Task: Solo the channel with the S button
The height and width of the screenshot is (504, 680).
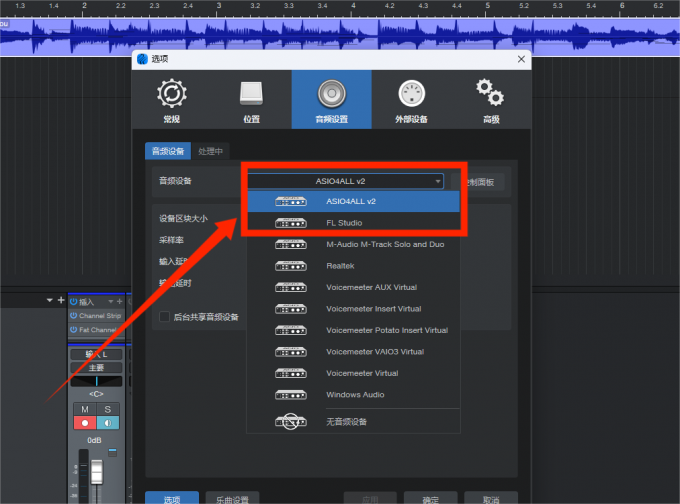Action: [x=107, y=409]
